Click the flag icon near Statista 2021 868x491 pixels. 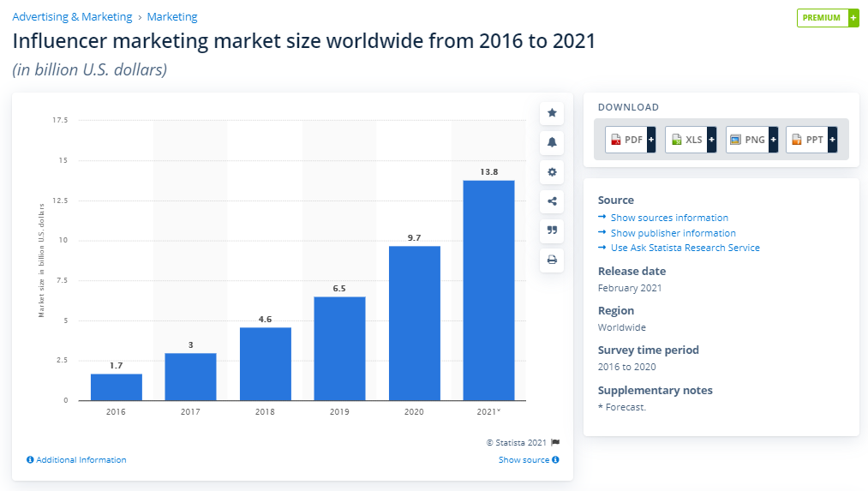point(555,442)
